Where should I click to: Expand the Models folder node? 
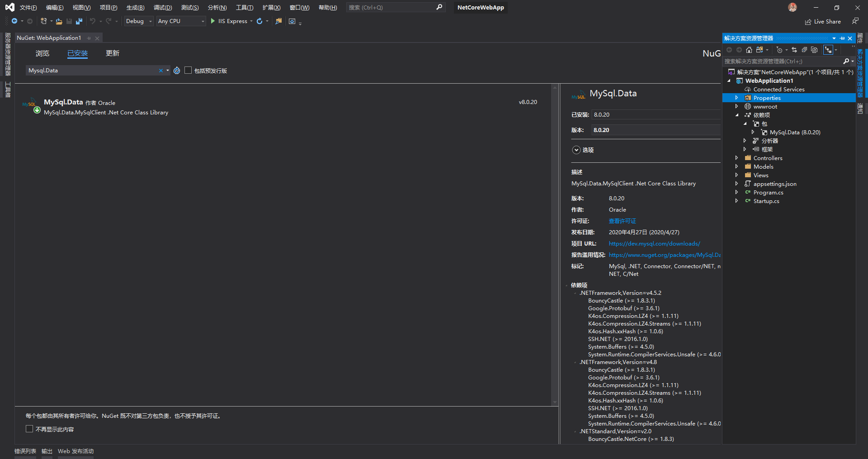736,166
